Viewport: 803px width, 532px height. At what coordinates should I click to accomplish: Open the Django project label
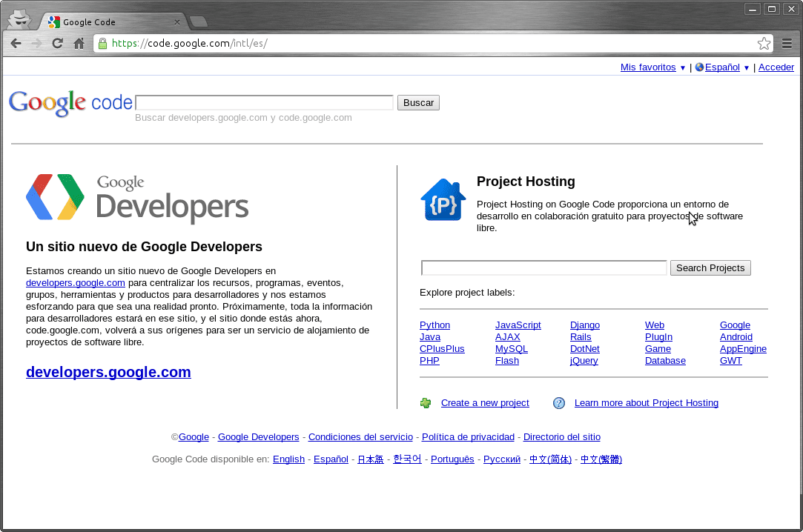pos(584,325)
